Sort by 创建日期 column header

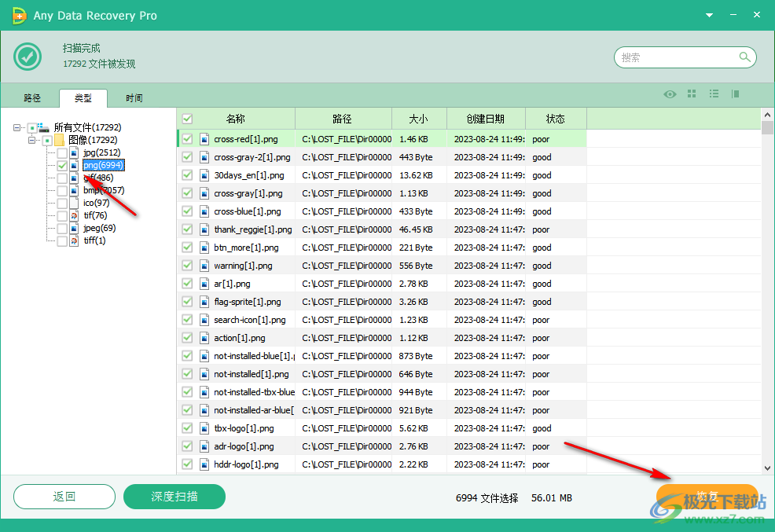[487, 119]
